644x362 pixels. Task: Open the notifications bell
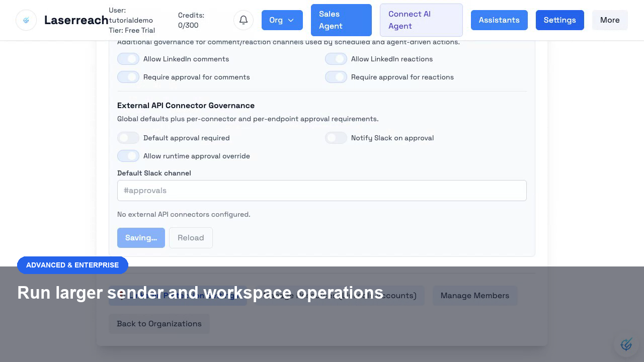click(x=244, y=20)
